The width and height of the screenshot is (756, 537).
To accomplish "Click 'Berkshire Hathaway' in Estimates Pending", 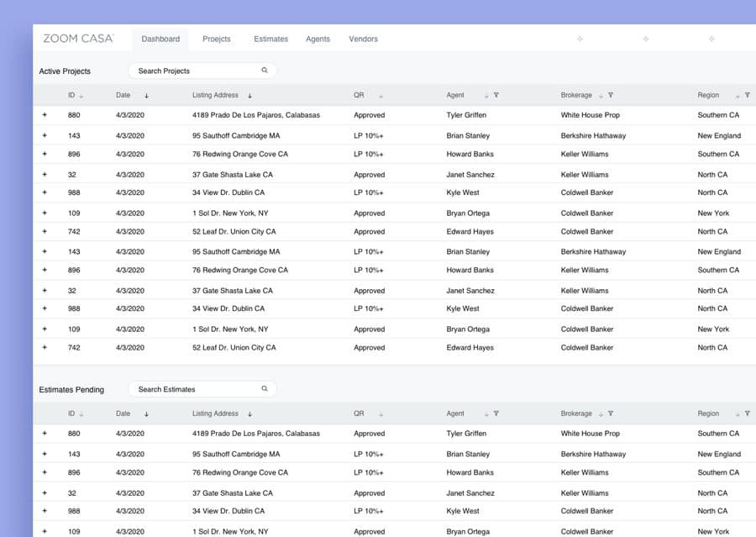I will pos(593,454).
